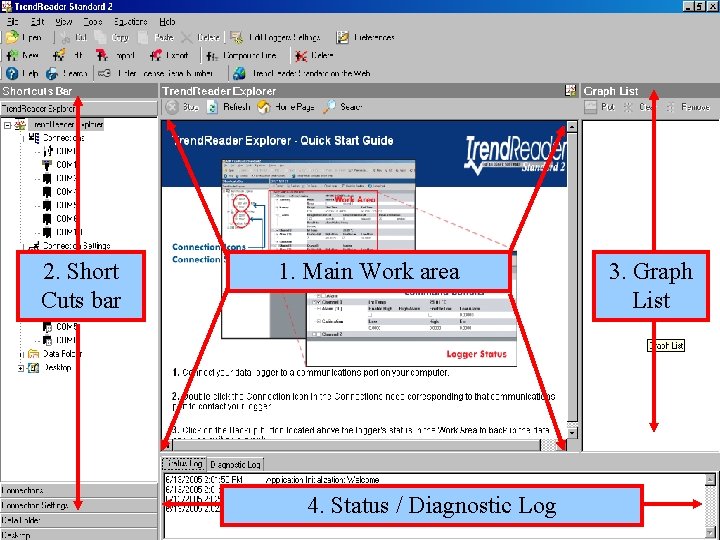The image size is (720, 540).
Task: Open the Help menu
Action: 167,22
